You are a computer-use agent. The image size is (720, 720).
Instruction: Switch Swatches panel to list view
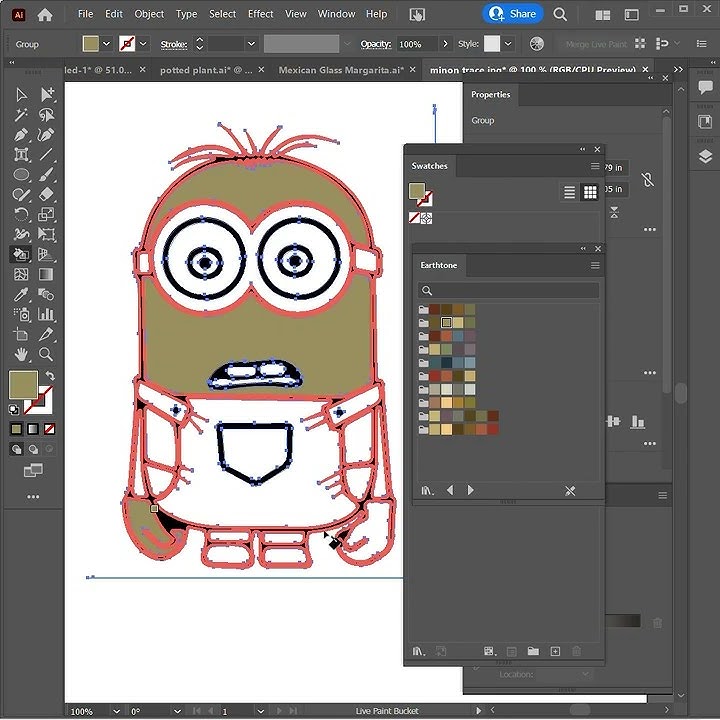(569, 192)
